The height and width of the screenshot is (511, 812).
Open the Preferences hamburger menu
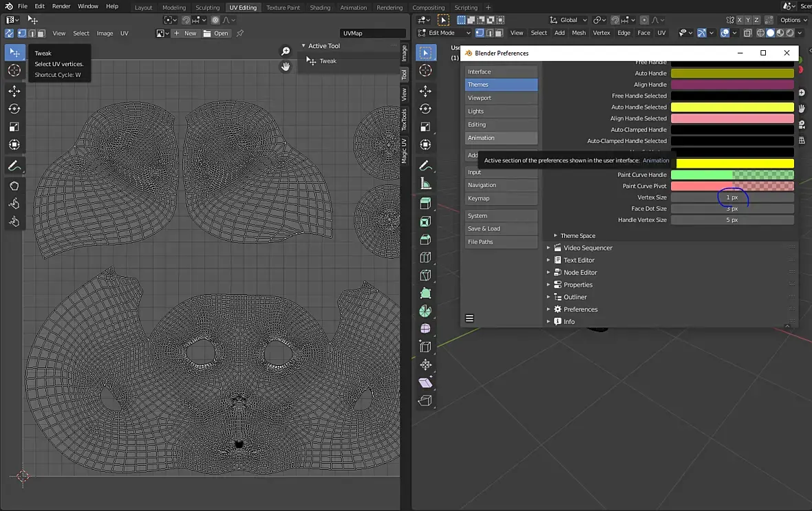(x=469, y=318)
